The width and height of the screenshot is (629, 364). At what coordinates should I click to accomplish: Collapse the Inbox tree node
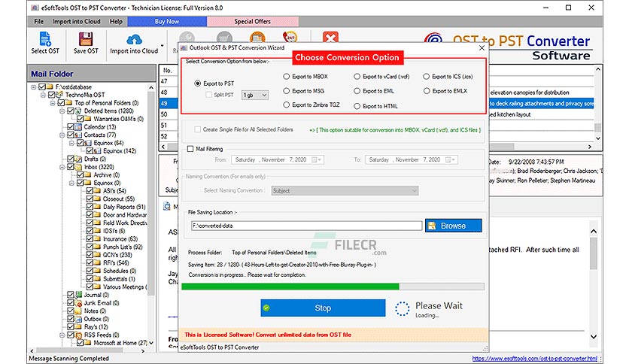[x=62, y=167]
